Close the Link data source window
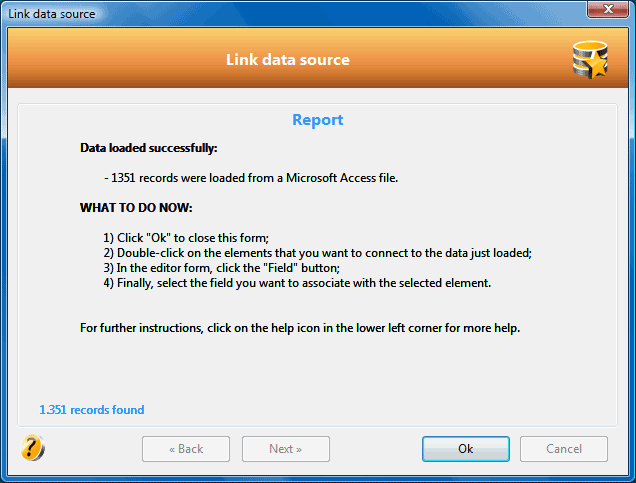The width and height of the screenshot is (636, 483). pos(608,9)
